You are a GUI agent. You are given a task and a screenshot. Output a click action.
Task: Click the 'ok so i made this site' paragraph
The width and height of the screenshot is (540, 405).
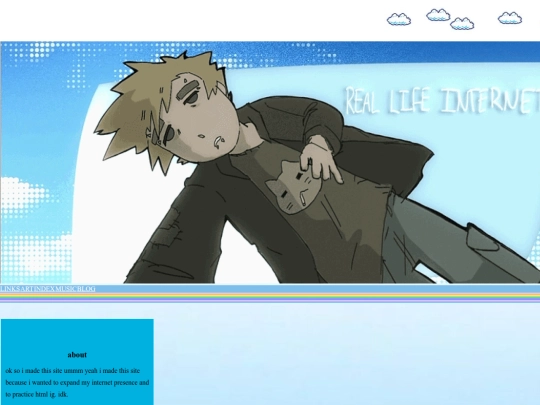[x=77, y=382]
